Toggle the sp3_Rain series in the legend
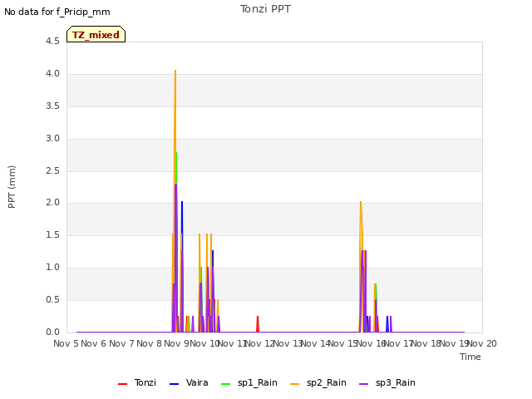 pyautogui.click(x=387, y=382)
